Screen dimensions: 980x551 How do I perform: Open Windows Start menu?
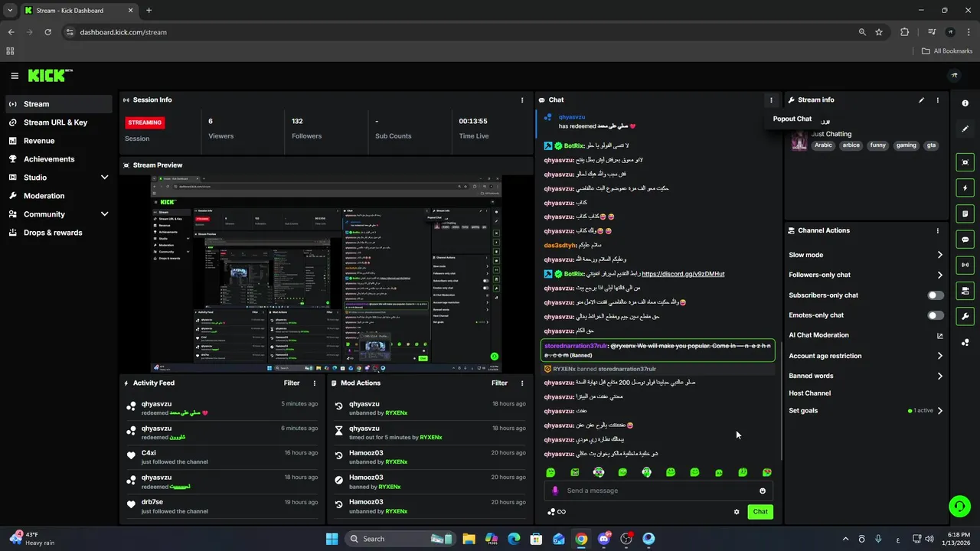tap(332, 539)
